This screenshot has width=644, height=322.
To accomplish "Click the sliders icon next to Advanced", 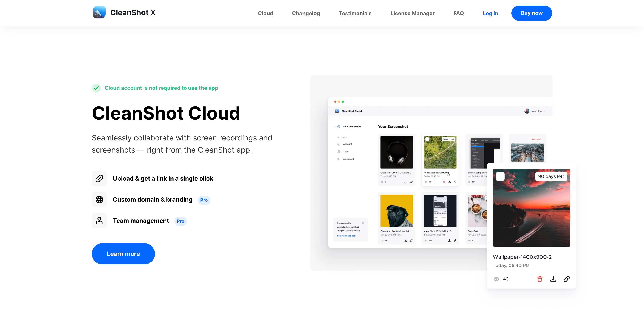I will pos(339,159).
